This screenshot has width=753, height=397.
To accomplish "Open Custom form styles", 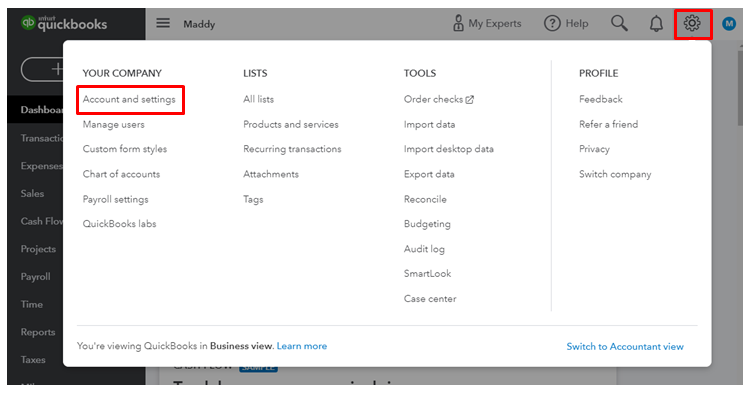I will coord(125,149).
